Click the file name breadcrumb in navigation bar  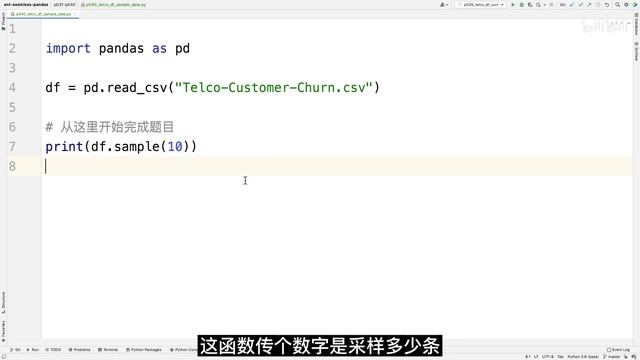pos(113,4)
